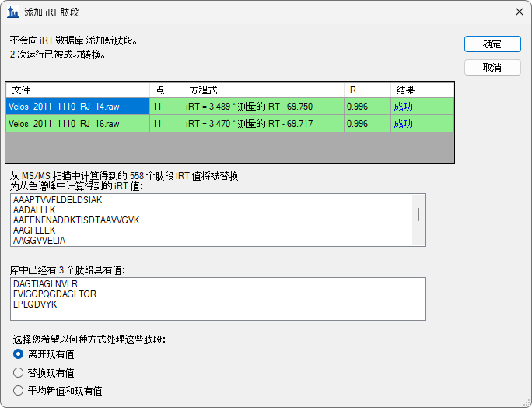Select 离开现有值 radio option

[x=19, y=354]
